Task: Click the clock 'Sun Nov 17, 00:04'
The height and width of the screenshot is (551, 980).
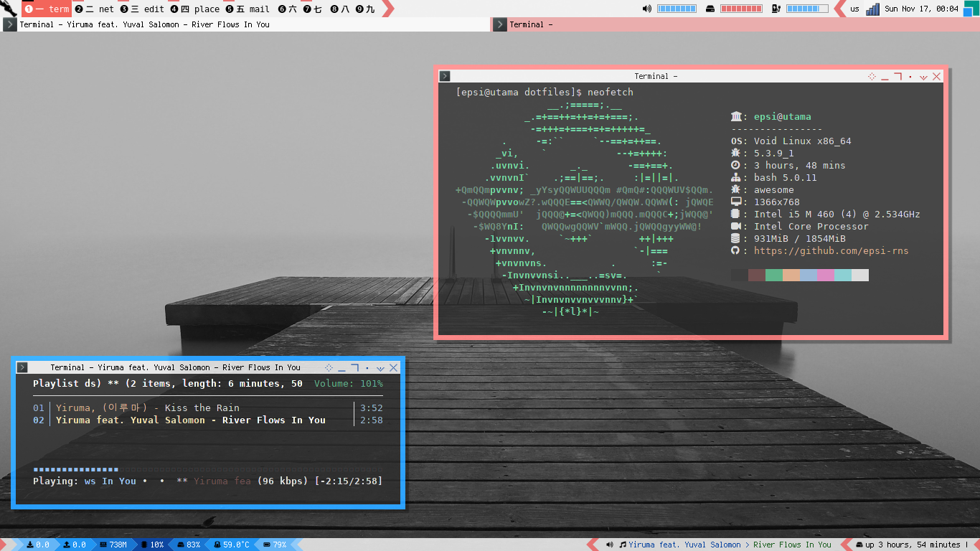Action: point(921,9)
